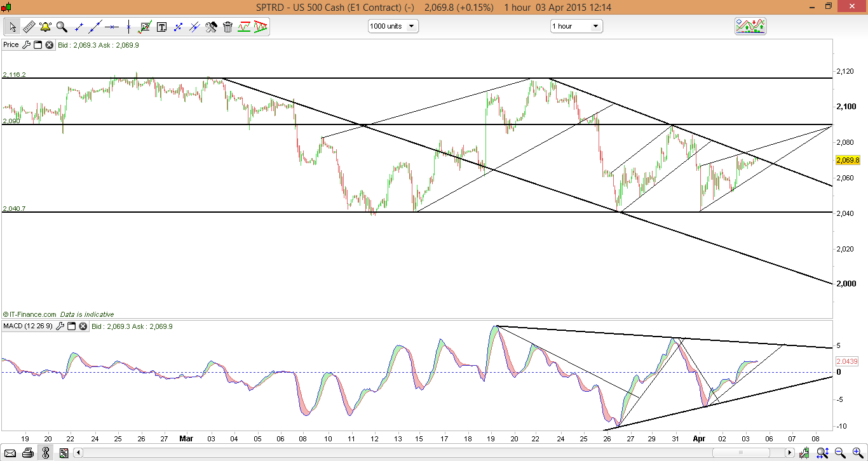Open the 1000 units dropdown
This screenshot has width=868, height=461.
coord(393,26)
